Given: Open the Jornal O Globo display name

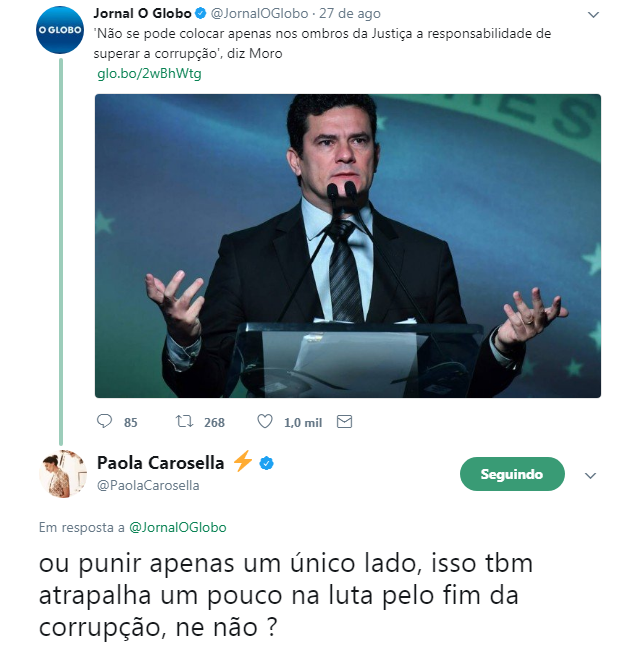Looking at the screenshot, I should pyautogui.click(x=142, y=13).
